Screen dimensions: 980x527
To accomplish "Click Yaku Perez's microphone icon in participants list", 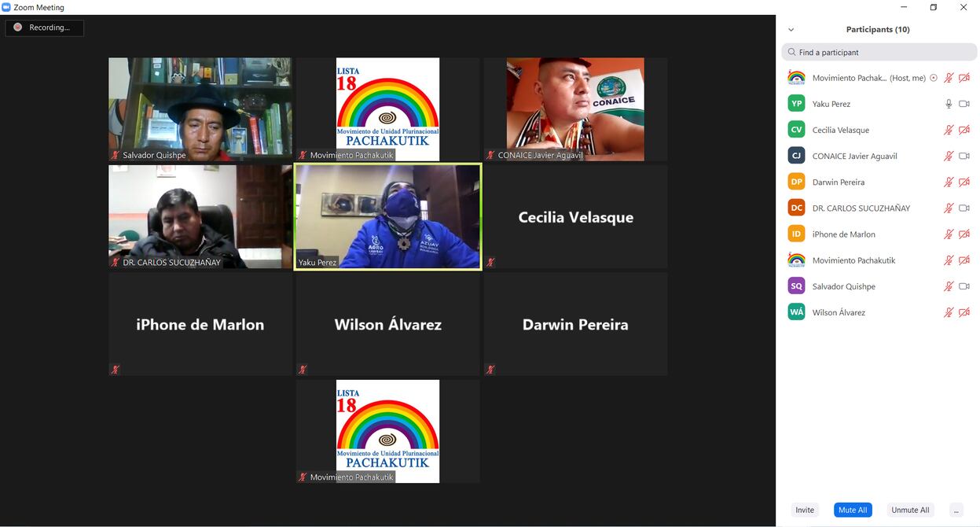I will pyautogui.click(x=949, y=104).
